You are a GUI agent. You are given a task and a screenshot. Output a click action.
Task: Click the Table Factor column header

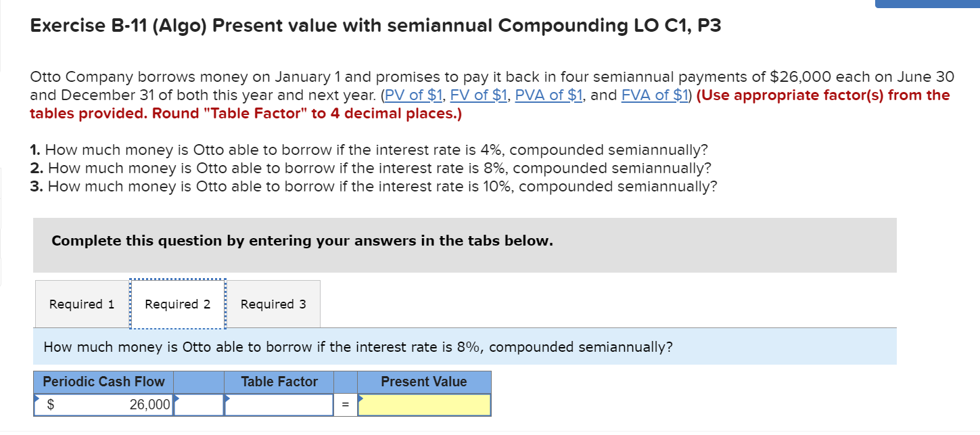[x=278, y=382]
